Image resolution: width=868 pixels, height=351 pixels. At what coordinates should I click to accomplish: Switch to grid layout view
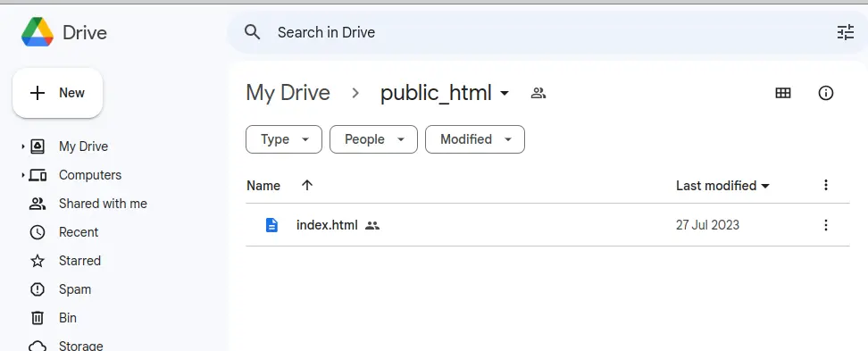click(783, 93)
